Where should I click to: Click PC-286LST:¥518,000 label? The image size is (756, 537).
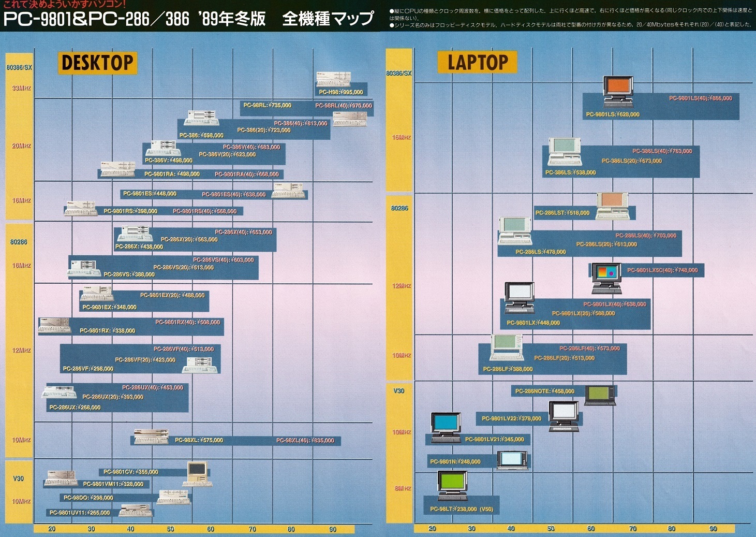point(562,213)
